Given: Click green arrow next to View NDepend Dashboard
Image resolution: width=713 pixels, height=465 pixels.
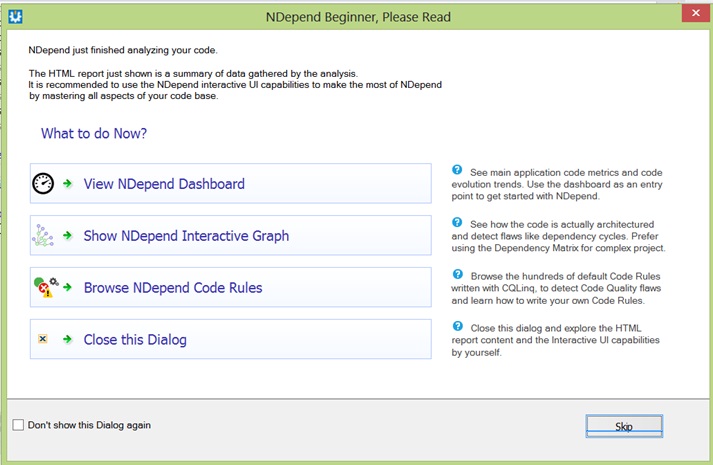Looking at the screenshot, I should pyautogui.click(x=68, y=184).
